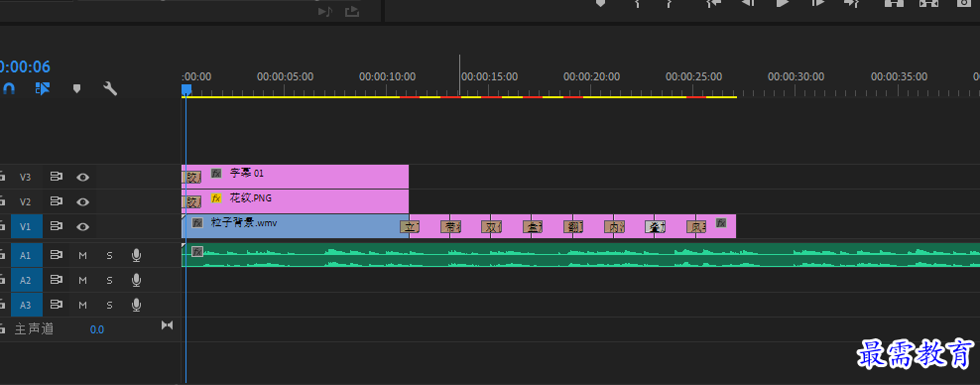Screen dimensions: 980x385
Task: Click the 00:00:15:00 ruler mark
Action: point(489,76)
